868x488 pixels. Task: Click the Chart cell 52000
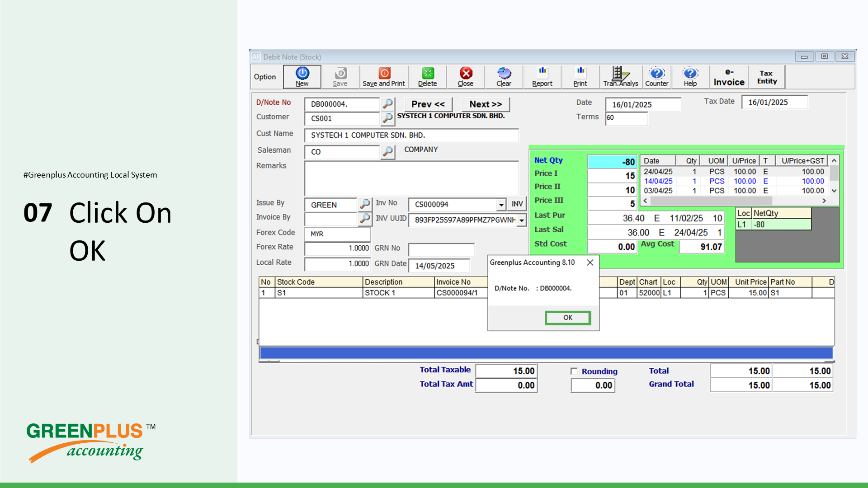[x=649, y=293]
